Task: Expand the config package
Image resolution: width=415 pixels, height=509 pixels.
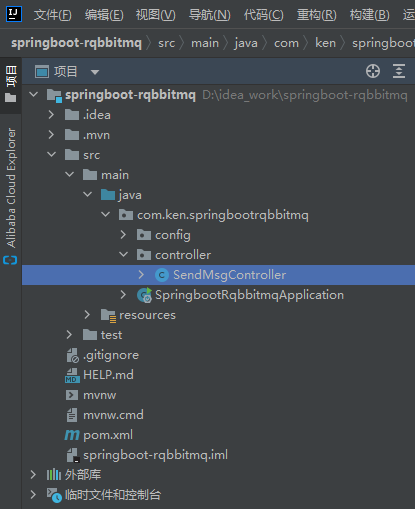Action: coord(123,235)
